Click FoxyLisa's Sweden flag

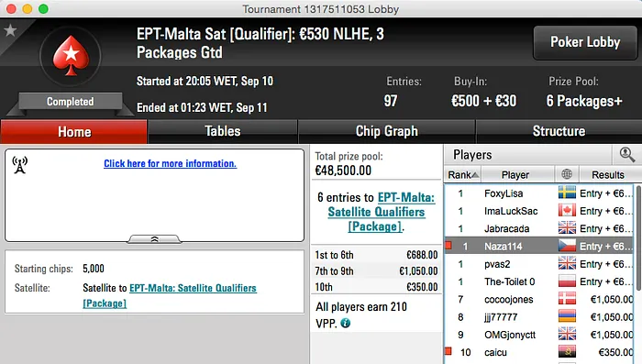click(x=567, y=193)
